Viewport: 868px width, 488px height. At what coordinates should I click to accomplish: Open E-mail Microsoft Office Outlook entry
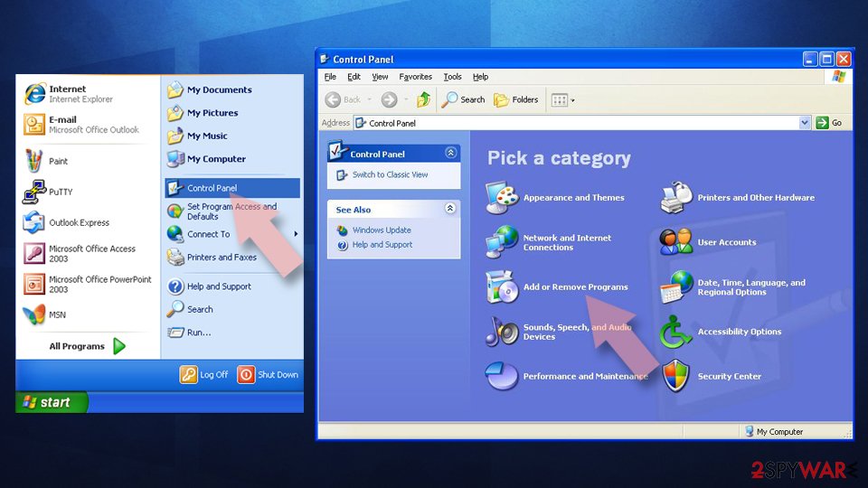click(x=81, y=125)
